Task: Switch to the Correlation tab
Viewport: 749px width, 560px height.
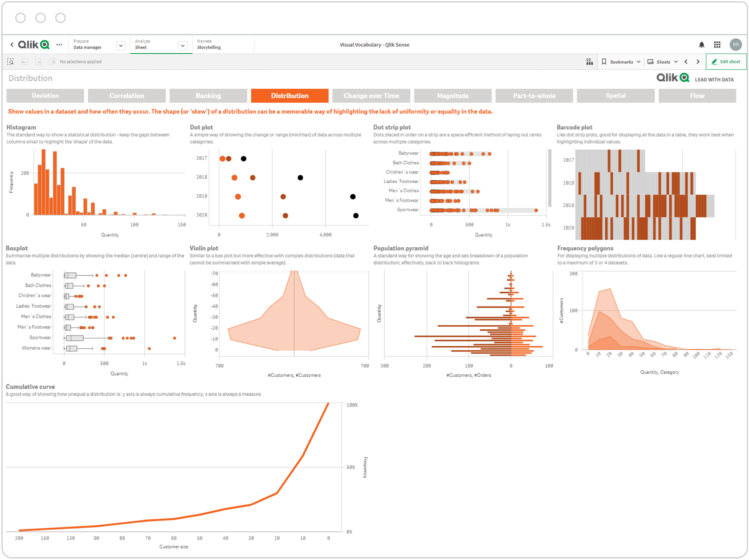Action: [x=127, y=95]
